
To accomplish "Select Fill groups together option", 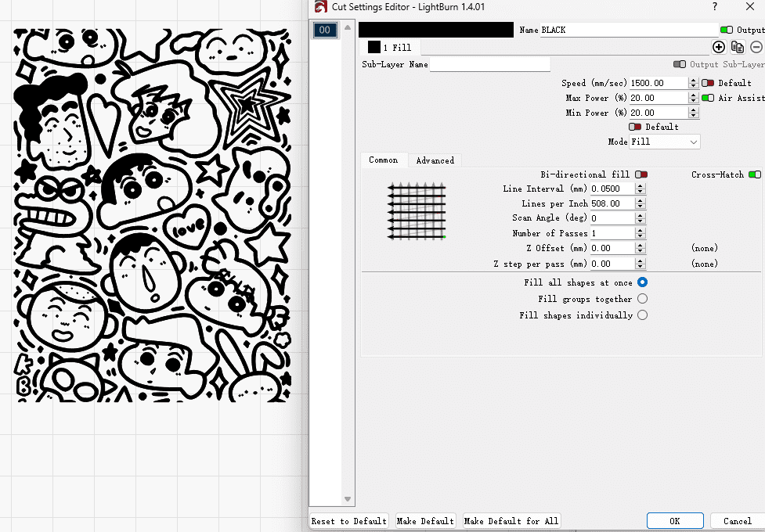I will click(x=643, y=298).
